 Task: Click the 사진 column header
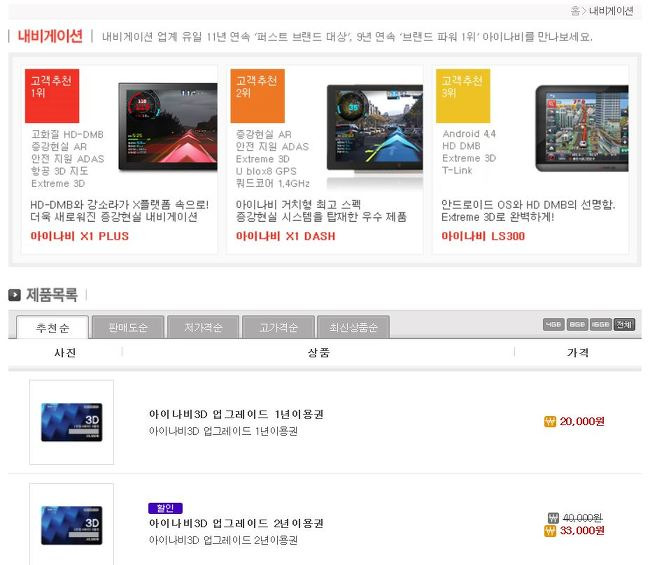(65, 352)
